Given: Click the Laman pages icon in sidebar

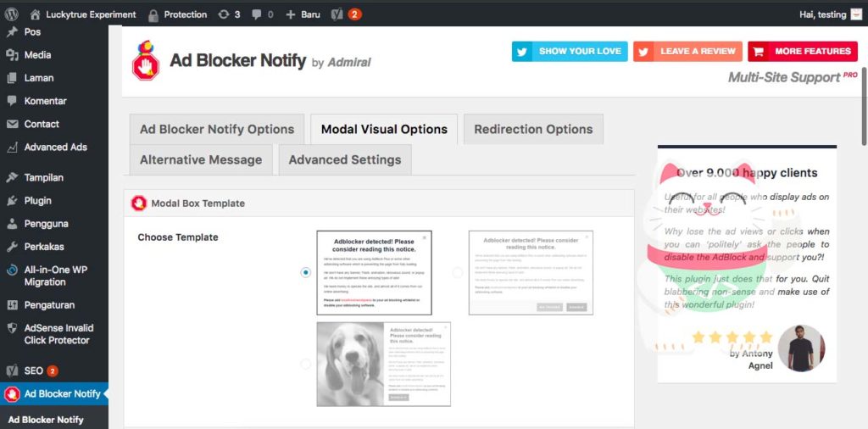Looking at the screenshot, I should click(x=12, y=78).
